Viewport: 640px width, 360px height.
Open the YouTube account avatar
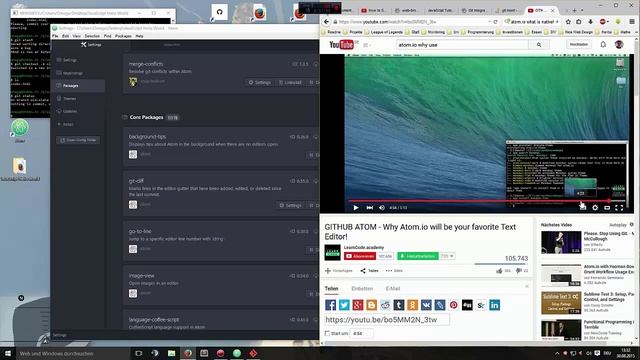click(619, 44)
